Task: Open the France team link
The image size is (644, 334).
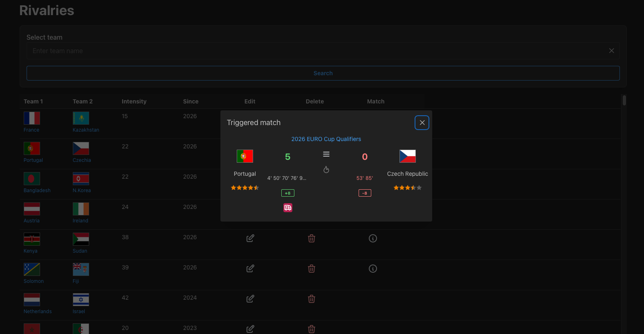Action: [x=31, y=130]
